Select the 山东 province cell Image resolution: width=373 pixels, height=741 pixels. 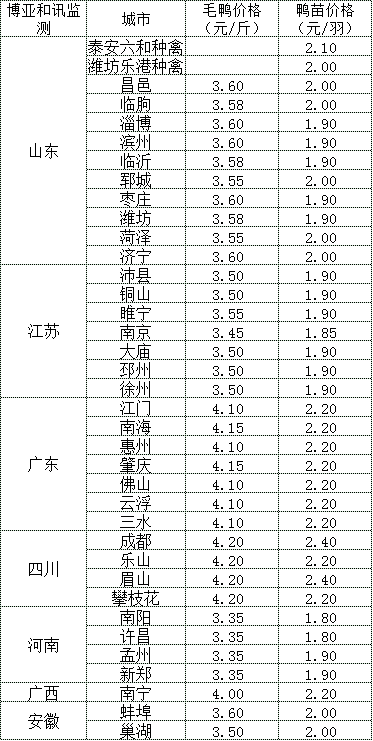[43, 151]
